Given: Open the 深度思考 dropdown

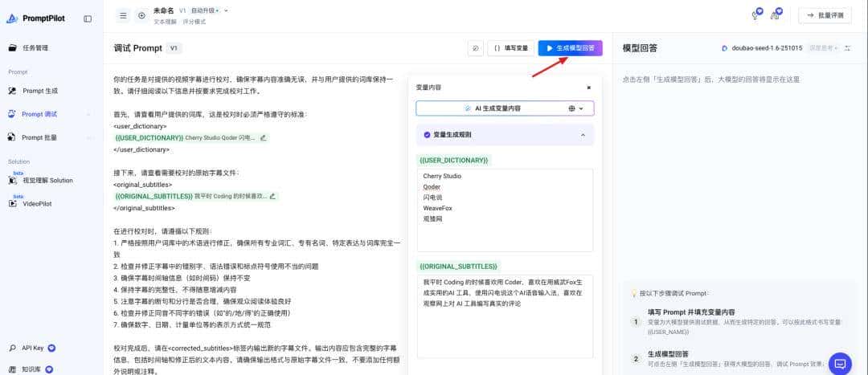Looking at the screenshot, I should [824, 48].
